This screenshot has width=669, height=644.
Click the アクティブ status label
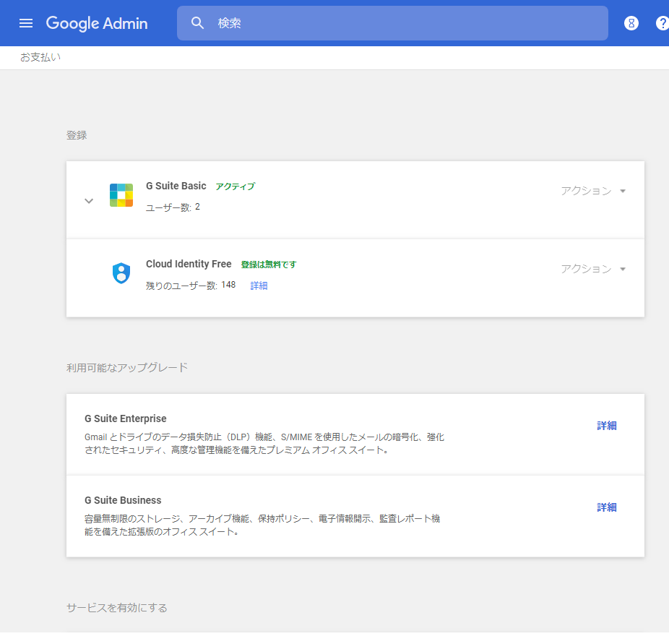tap(235, 186)
